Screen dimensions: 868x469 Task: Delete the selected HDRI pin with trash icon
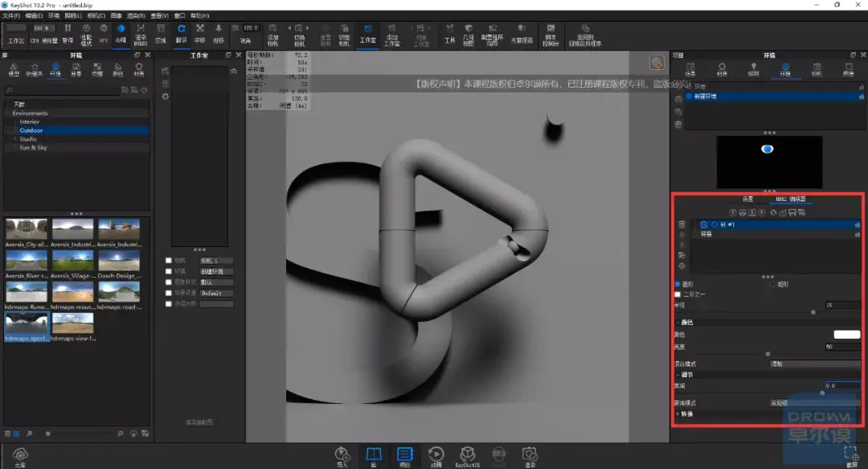(x=682, y=224)
